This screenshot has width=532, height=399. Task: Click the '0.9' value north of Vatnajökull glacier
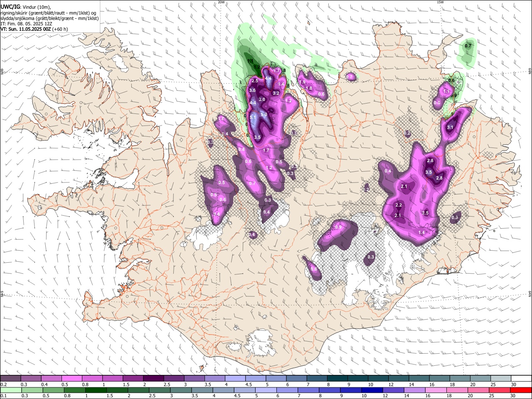338,227
